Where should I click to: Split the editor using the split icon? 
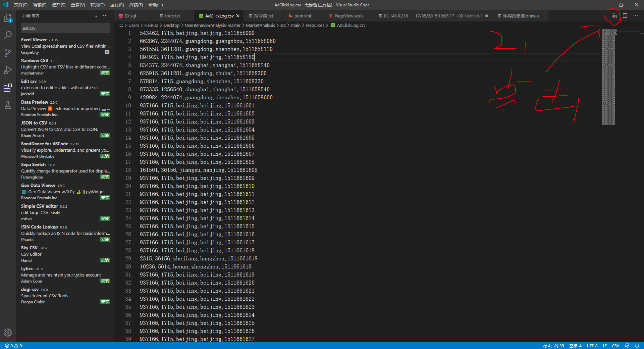625,16
